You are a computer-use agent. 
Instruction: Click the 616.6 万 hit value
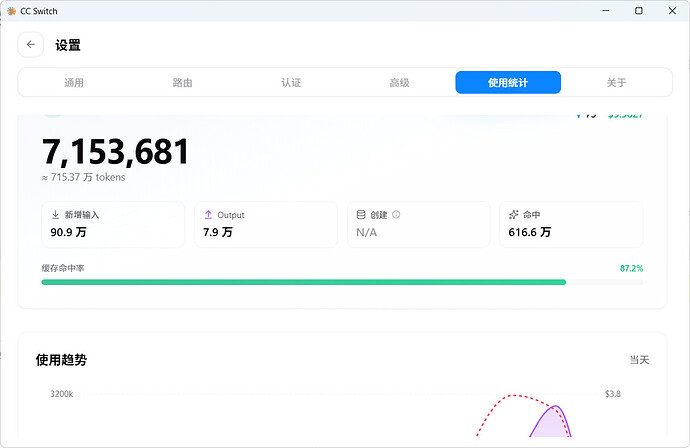click(x=529, y=232)
